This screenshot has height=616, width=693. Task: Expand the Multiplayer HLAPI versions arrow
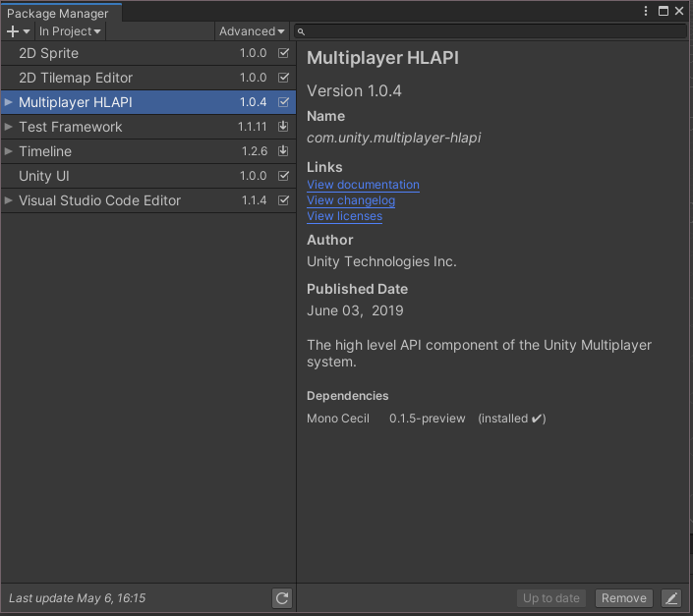pyautogui.click(x=8, y=102)
